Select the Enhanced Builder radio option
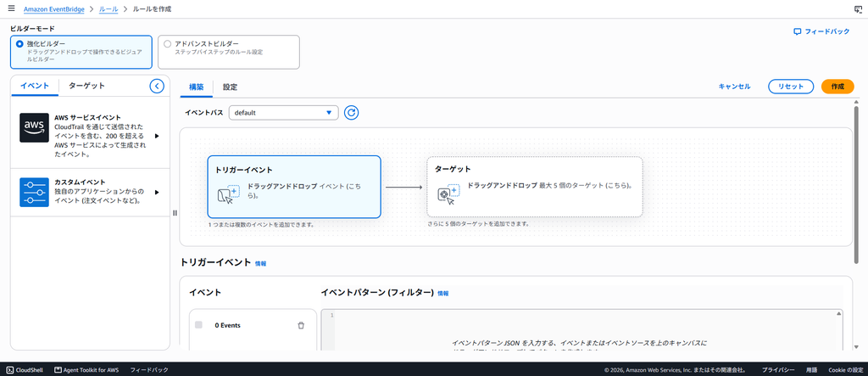This screenshot has width=868, height=376. click(x=20, y=43)
